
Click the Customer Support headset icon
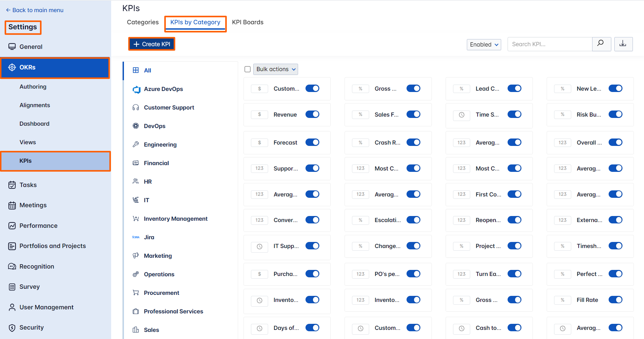click(136, 107)
